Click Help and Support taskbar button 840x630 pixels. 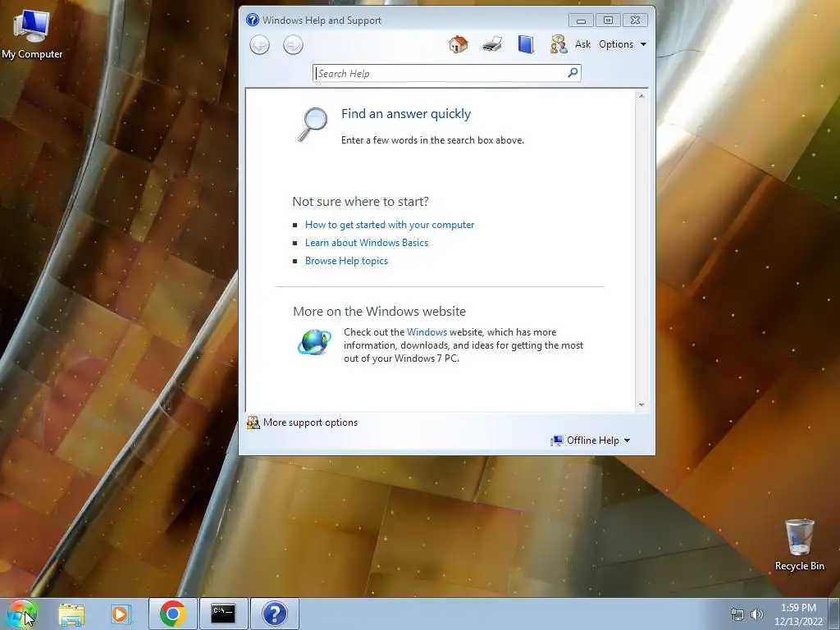click(x=274, y=614)
